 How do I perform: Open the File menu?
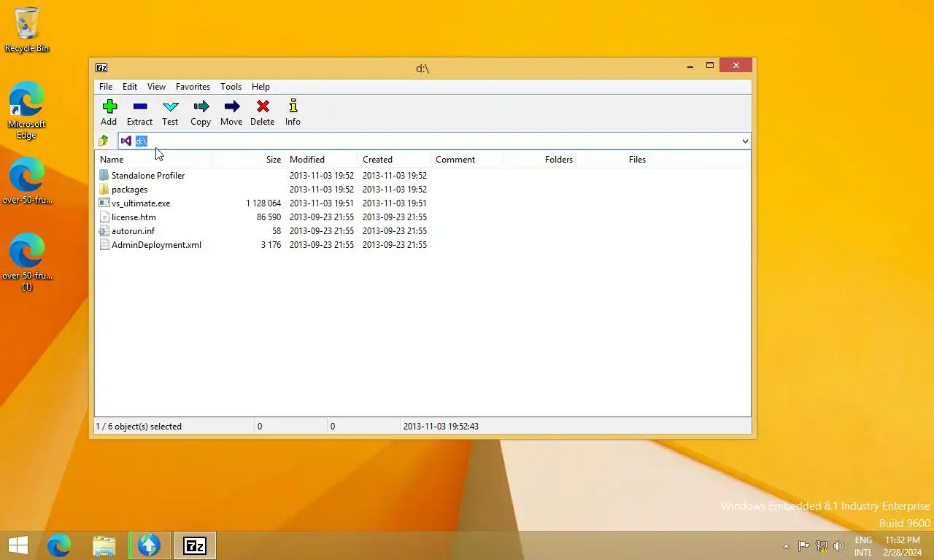tap(106, 86)
